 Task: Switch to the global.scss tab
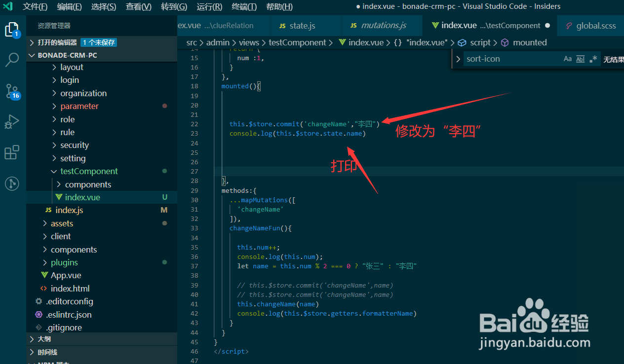tap(590, 26)
